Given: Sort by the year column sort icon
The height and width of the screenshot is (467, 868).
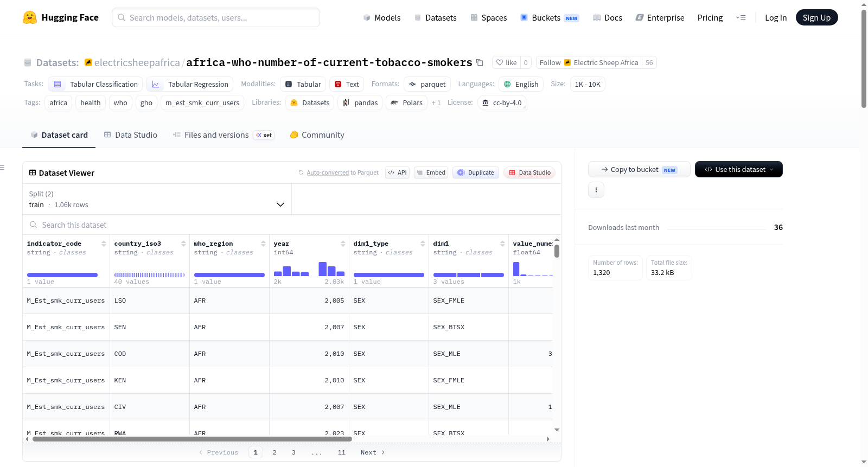Looking at the screenshot, I should pos(343,244).
